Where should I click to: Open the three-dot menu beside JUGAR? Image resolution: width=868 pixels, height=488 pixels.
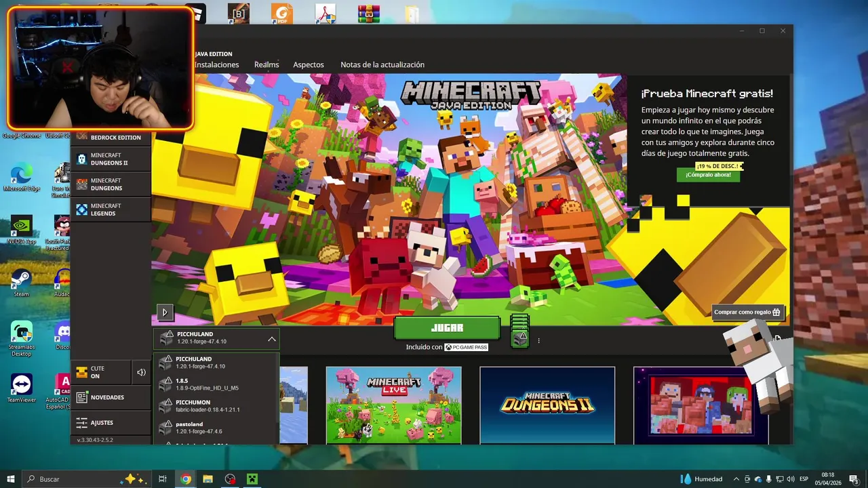click(538, 341)
